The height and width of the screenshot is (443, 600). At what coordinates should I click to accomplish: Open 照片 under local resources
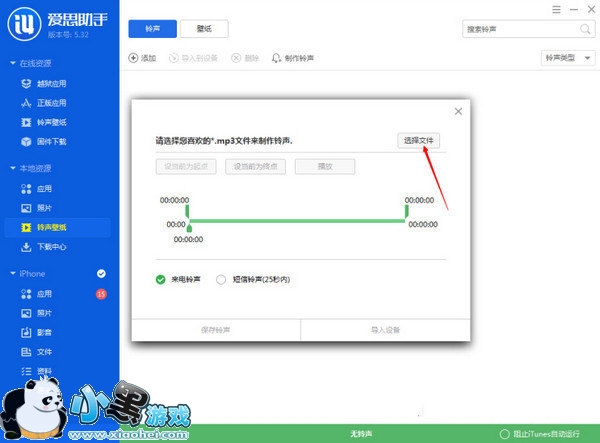(x=36, y=208)
